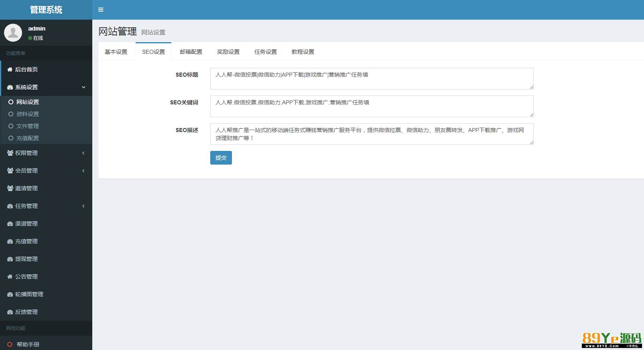644x350 pixels.
Task: Open the 资料设置 submenu item
Action: pyautogui.click(x=46, y=114)
